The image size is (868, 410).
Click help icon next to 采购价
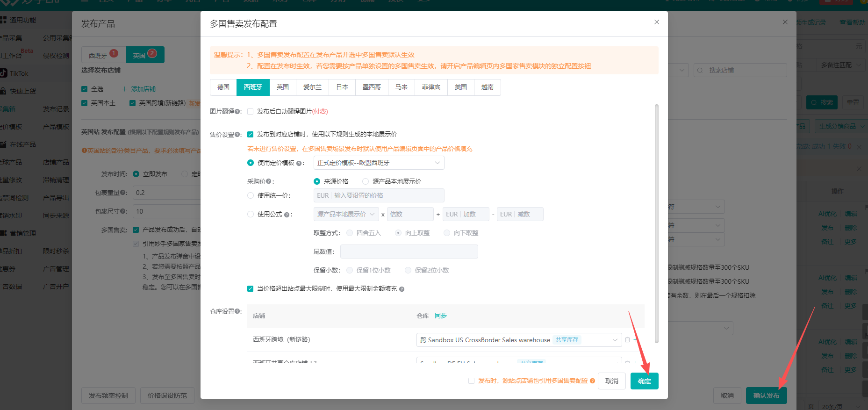269,181
